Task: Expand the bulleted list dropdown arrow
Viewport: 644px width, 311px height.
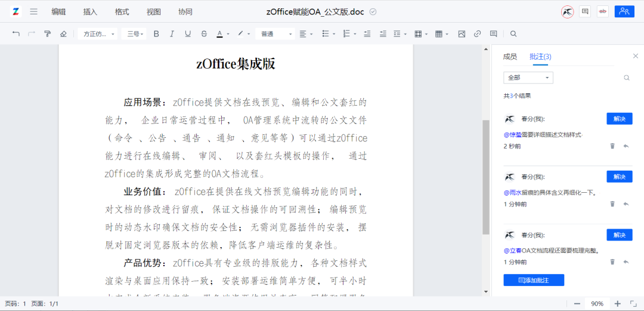Action: point(334,34)
